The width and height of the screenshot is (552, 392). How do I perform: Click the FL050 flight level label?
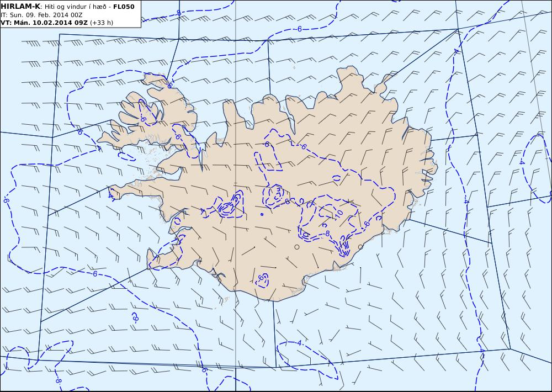point(124,7)
